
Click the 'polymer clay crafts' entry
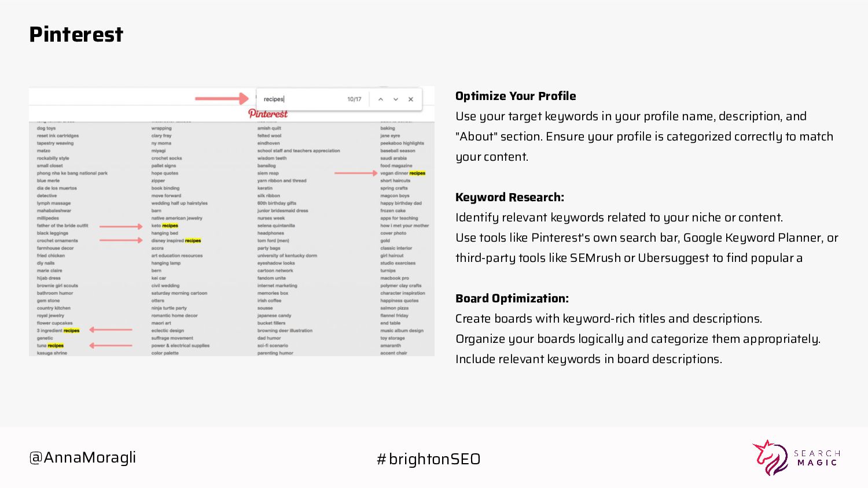coord(401,286)
